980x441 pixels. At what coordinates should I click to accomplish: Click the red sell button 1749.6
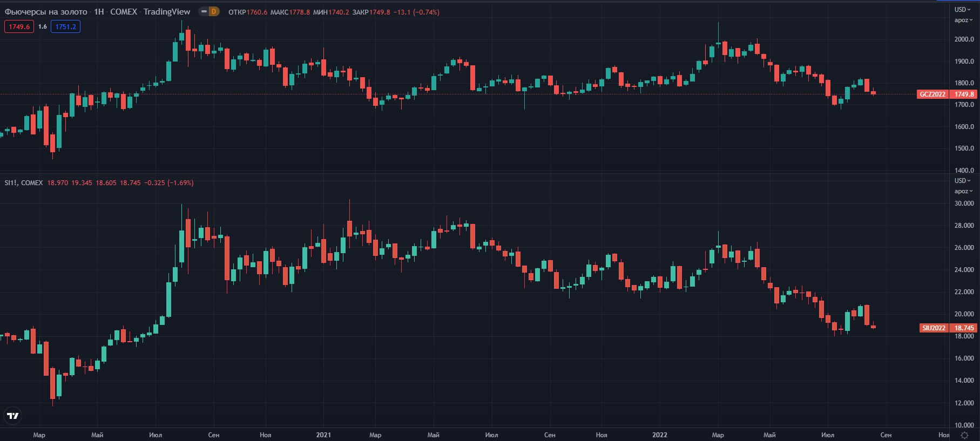pyautogui.click(x=19, y=26)
